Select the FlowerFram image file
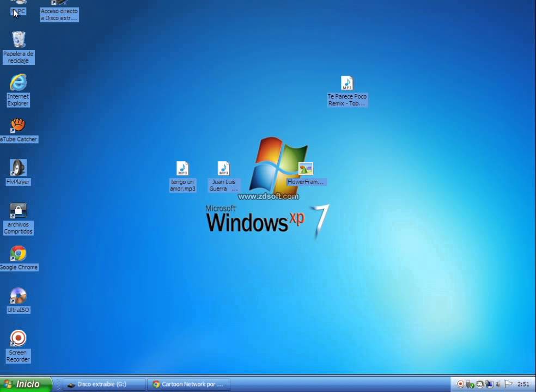The image size is (536, 392). pyautogui.click(x=306, y=169)
